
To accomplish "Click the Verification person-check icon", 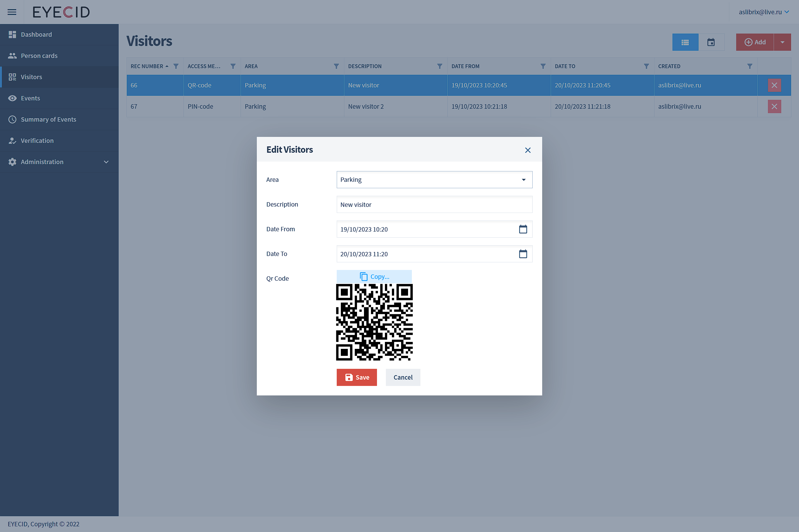I will [12, 140].
